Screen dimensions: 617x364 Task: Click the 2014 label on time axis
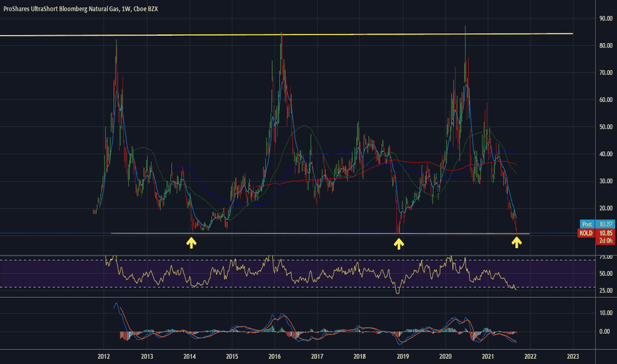(x=189, y=357)
